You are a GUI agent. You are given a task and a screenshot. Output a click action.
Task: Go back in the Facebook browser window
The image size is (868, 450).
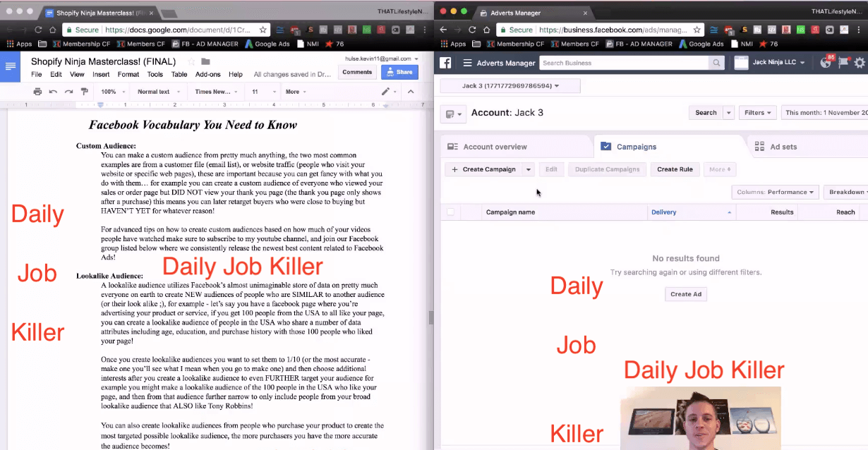pyautogui.click(x=443, y=30)
